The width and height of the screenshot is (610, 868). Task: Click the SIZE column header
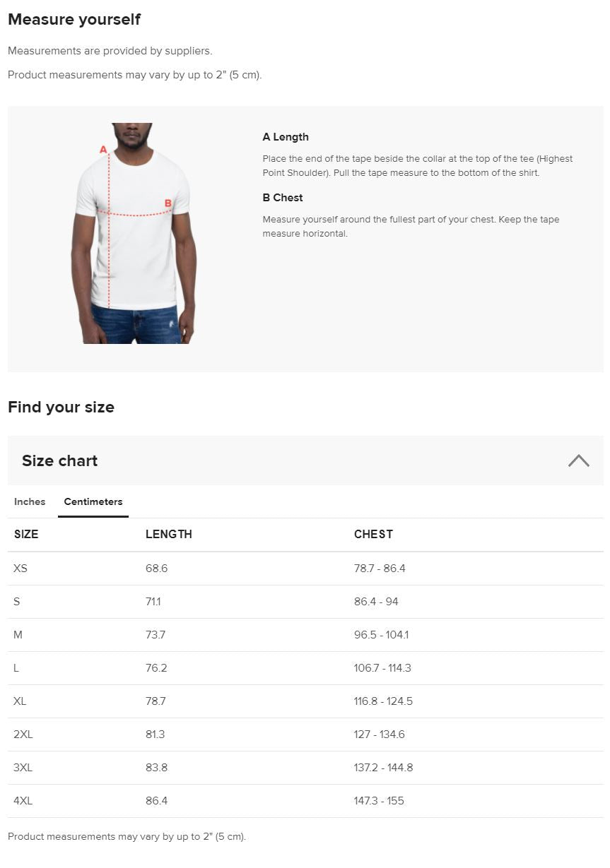point(26,534)
